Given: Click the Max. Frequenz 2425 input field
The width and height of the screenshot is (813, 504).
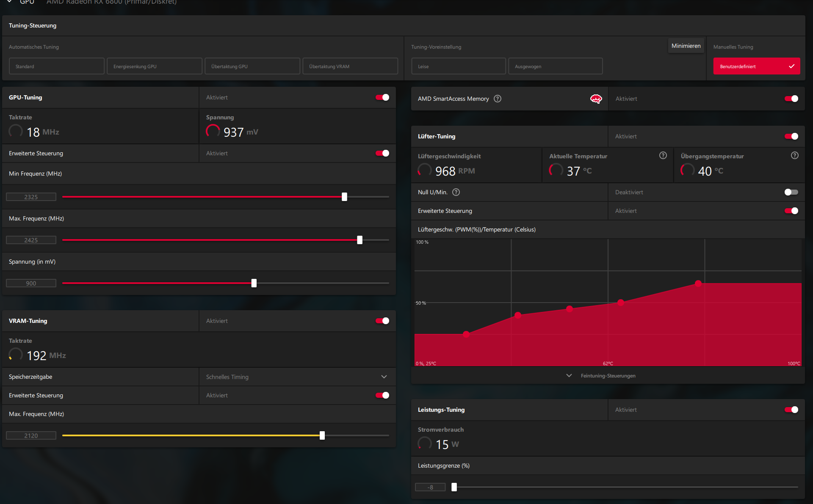Looking at the screenshot, I should coord(31,240).
